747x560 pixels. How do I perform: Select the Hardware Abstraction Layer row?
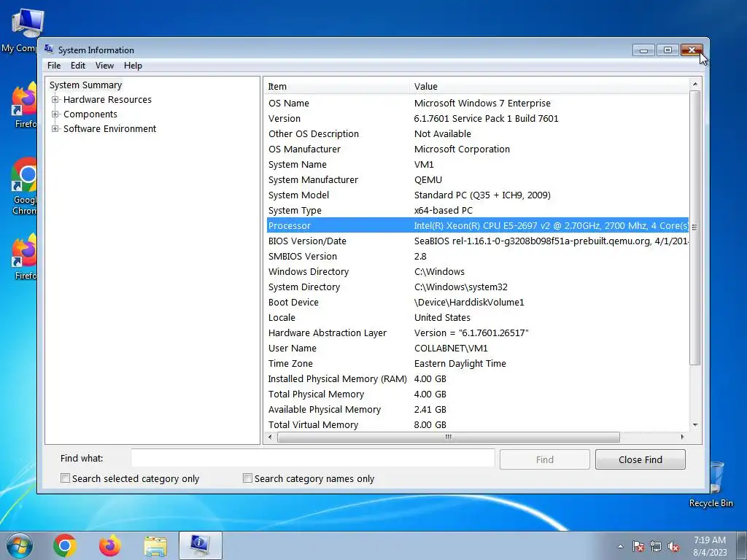tap(477, 332)
